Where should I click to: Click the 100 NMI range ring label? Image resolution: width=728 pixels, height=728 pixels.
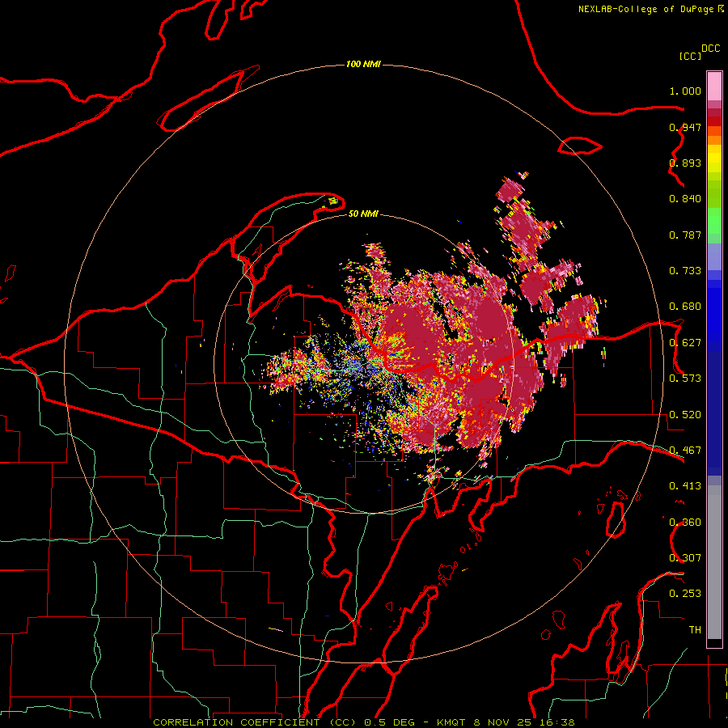click(x=363, y=64)
